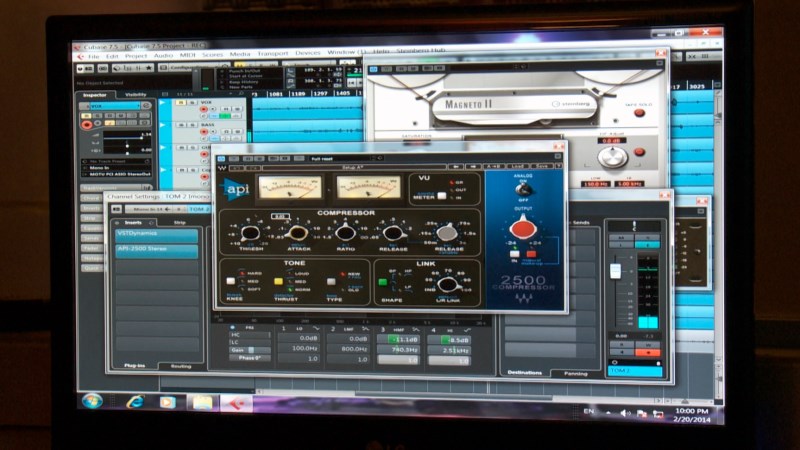Viewport: 800px width, 450px height.
Task: Click the Ratio knob on the API compressor
Action: point(345,233)
